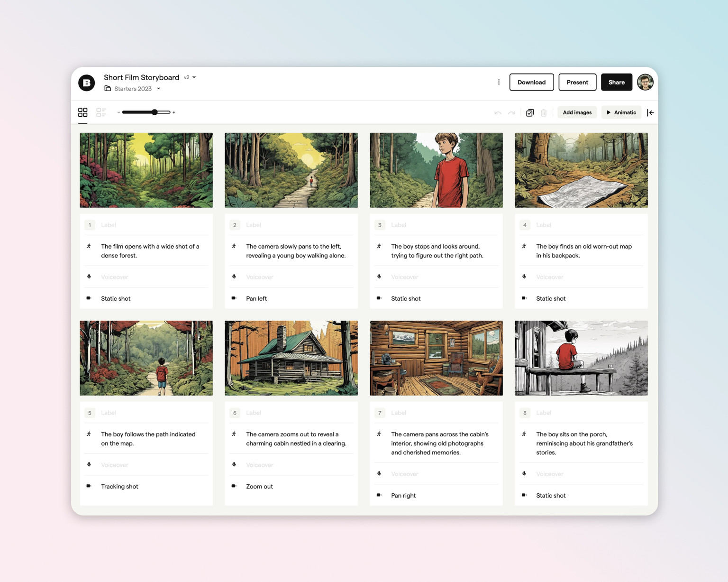The width and height of the screenshot is (728, 582).
Task: Click the Download button
Action: [x=531, y=82]
